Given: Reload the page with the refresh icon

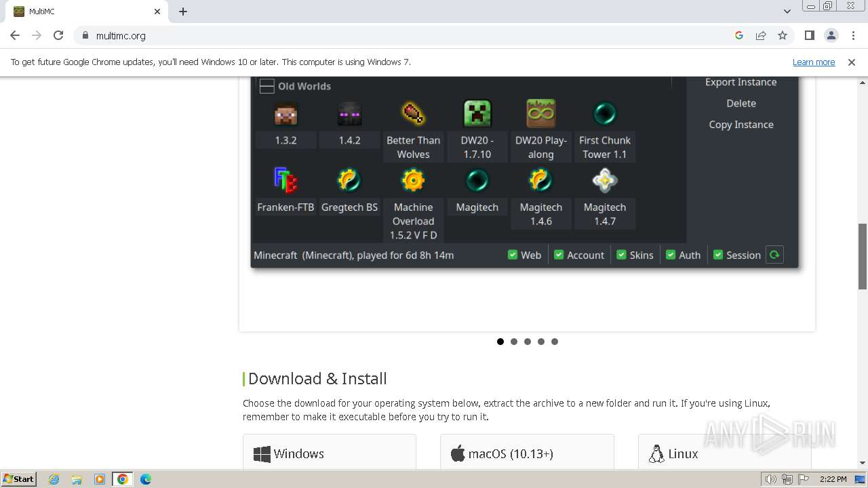Looking at the screenshot, I should tap(58, 35).
